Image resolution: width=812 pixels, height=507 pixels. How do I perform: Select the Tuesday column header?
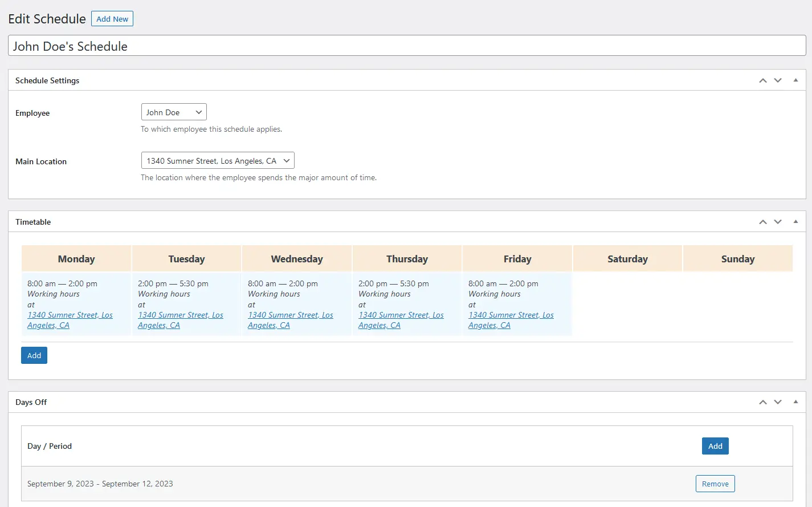click(186, 259)
